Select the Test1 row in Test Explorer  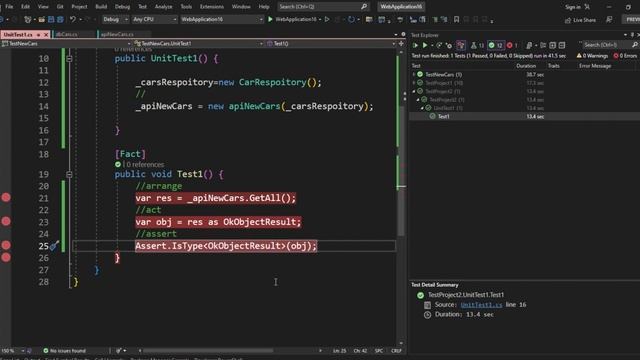coord(524,116)
